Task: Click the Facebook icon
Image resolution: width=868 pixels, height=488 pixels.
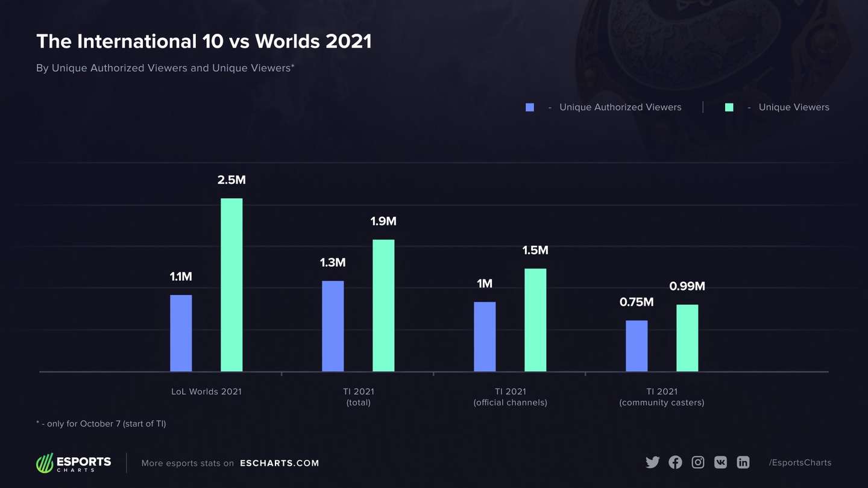Action: tap(675, 463)
